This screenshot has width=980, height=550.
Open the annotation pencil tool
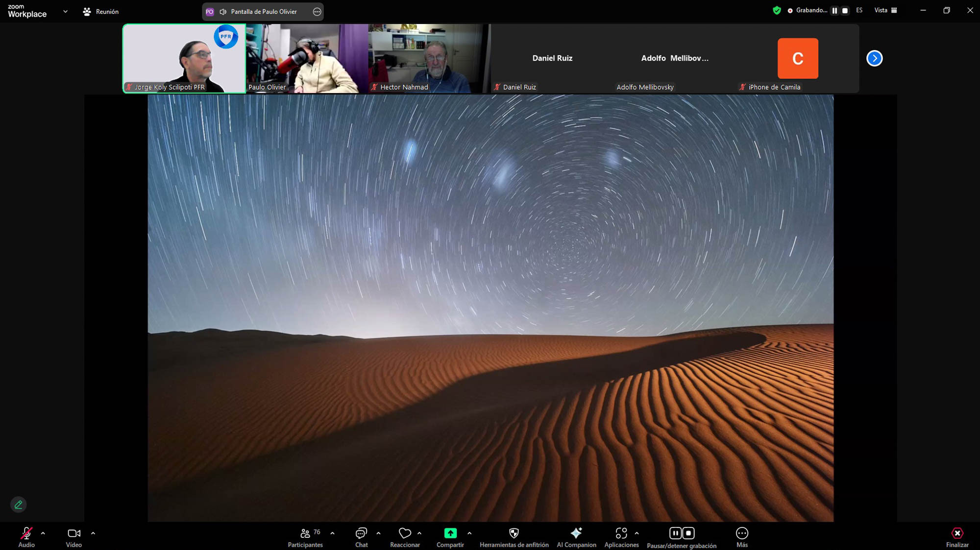click(x=19, y=504)
